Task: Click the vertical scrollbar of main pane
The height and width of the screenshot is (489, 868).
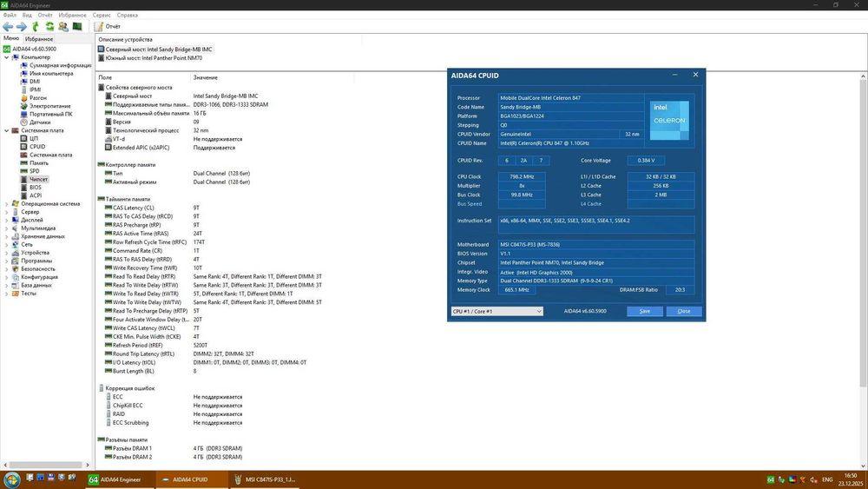Action: point(863,233)
